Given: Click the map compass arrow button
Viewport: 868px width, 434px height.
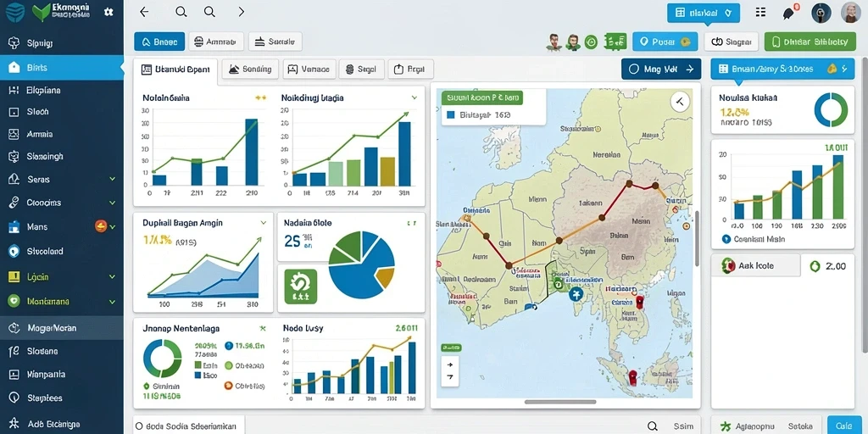Looking at the screenshot, I should click(679, 102).
